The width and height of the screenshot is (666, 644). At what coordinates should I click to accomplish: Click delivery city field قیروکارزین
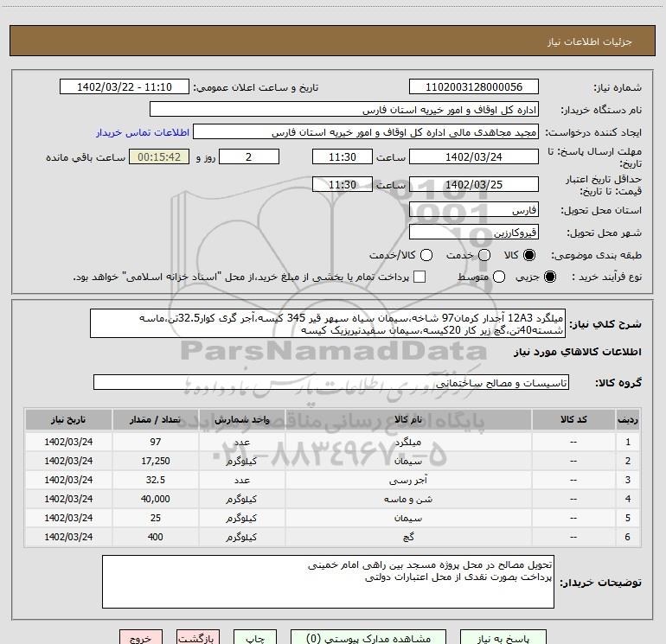tap(474, 233)
